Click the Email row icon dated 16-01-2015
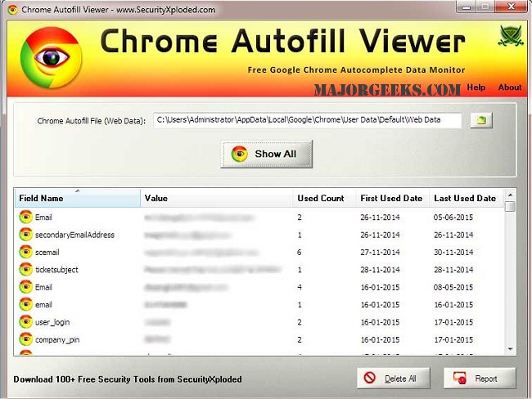 (x=26, y=287)
